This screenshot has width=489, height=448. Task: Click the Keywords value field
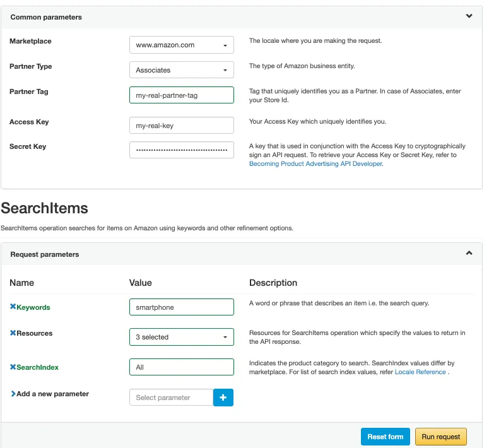point(181,307)
